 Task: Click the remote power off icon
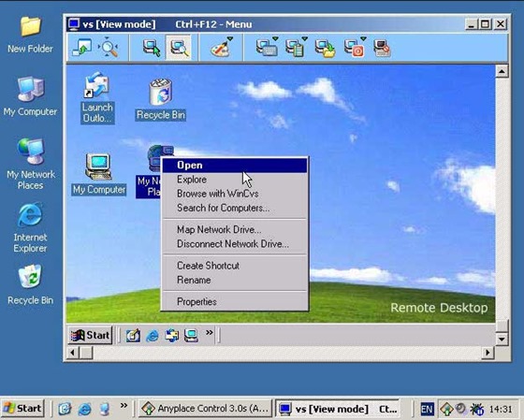pyautogui.click(x=355, y=49)
